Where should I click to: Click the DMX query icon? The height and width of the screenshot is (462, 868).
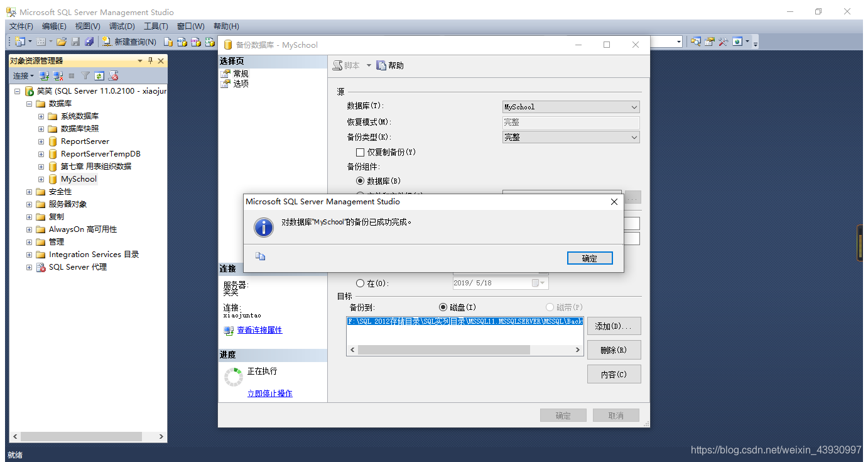tap(196, 41)
